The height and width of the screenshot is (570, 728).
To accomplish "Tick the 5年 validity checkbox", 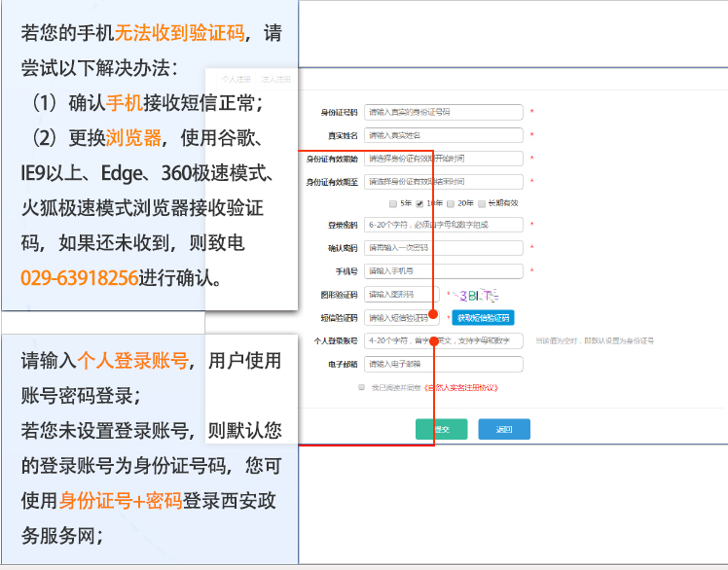I will 393,203.
